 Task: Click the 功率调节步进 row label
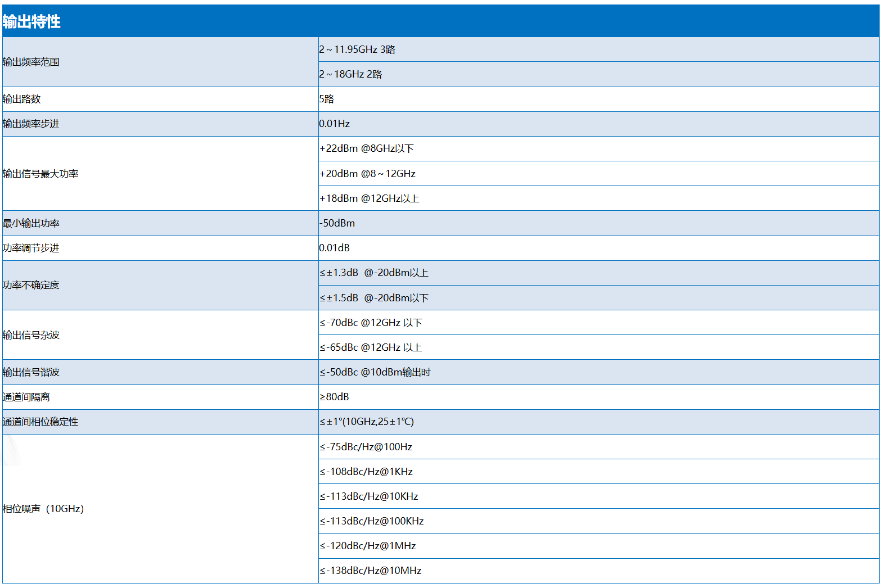(31, 248)
